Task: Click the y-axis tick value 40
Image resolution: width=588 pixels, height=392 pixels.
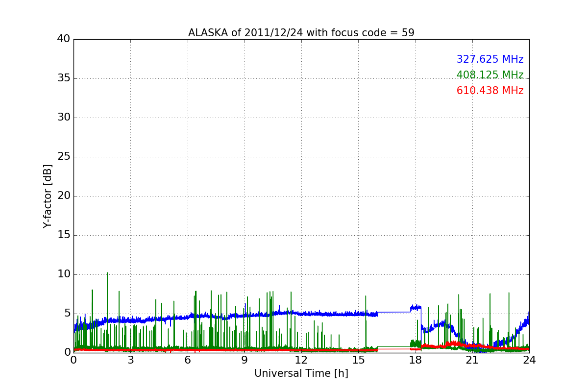Action: click(x=64, y=39)
